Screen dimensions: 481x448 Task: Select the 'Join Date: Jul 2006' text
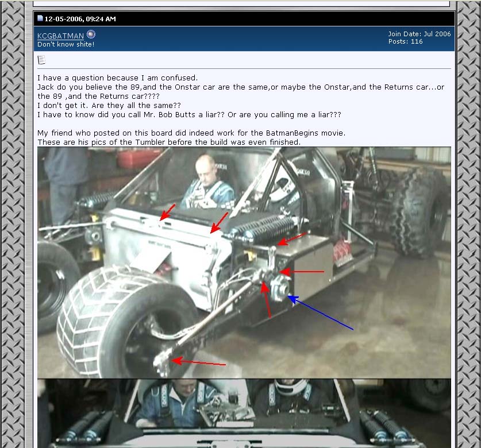coord(420,34)
